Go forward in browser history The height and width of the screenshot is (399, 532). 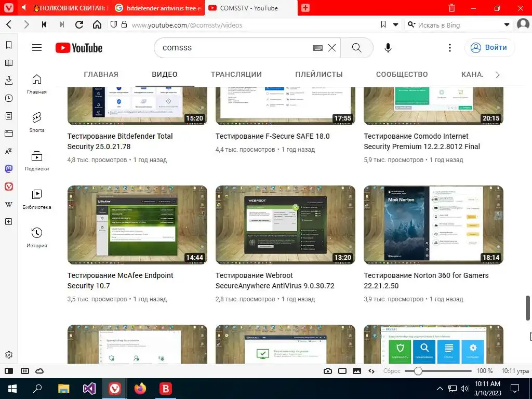(26, 24)
